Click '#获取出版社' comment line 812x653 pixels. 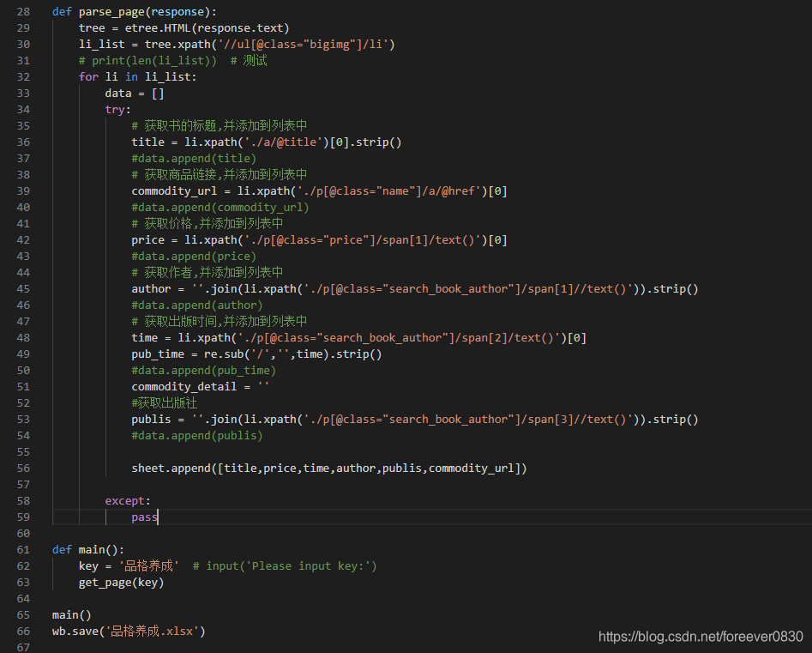click(x=164, y=402)
